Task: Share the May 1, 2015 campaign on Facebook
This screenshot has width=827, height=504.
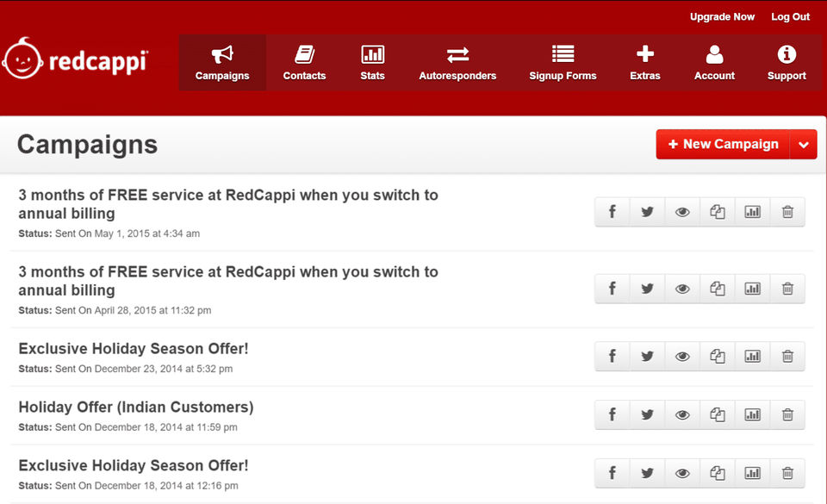Action: point(612,212)
